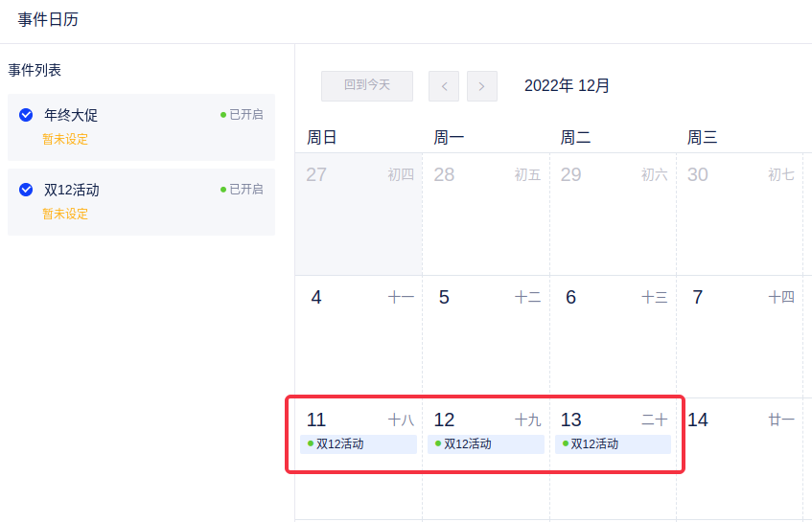This screenshot has height=522, width=812.
Task: Click the 回到今天 button
Action: [x=367, y=85]
